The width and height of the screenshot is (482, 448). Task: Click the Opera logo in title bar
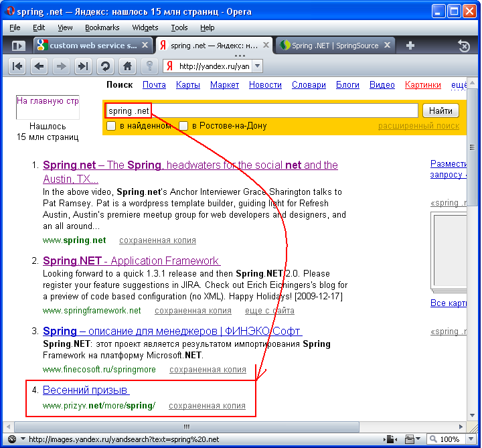(10, 11)
